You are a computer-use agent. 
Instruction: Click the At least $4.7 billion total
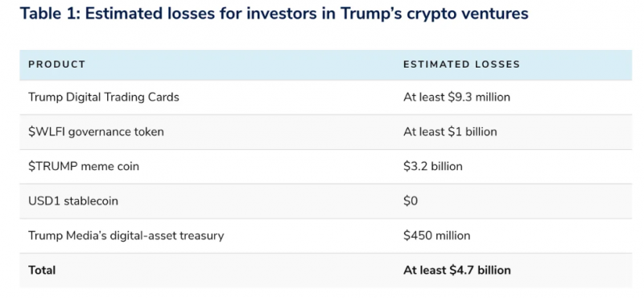point(457,270)
